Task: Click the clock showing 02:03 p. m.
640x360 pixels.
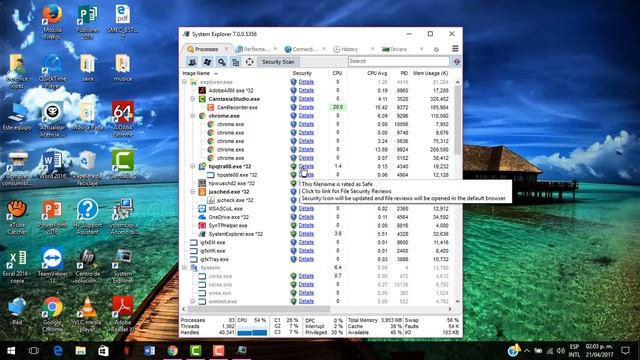Action: click(x=599, y=347)
